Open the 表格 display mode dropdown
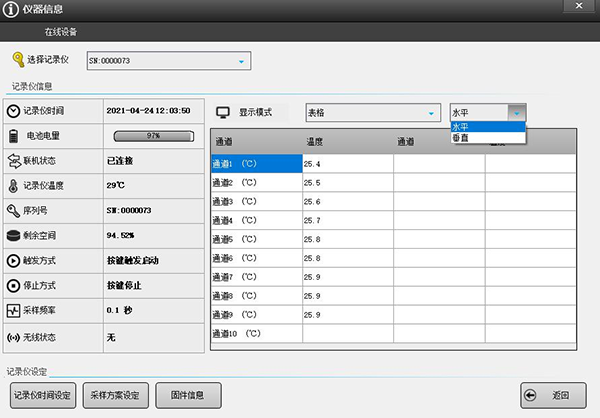This screenshot has width=600, height=418. click(373, 113)
